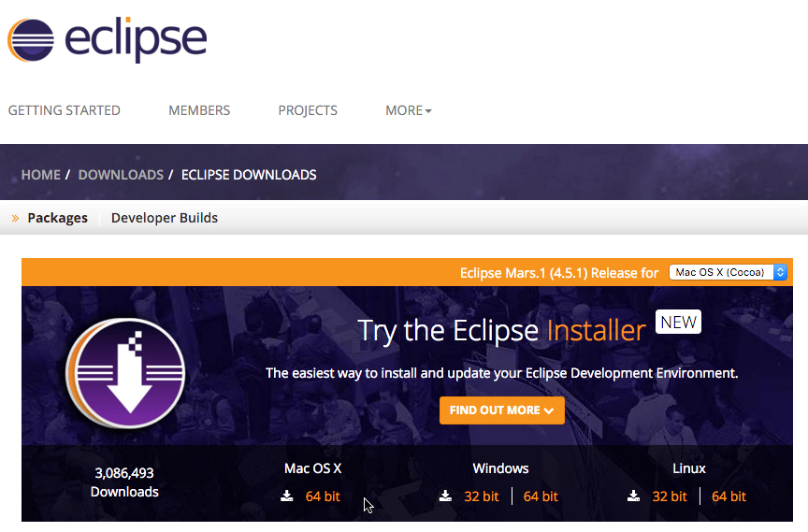The width and height of the screenshot is (808, 532).
Task: Open the Mac OS X (Cocoa) platform selector
Action: tap(729, 272)
